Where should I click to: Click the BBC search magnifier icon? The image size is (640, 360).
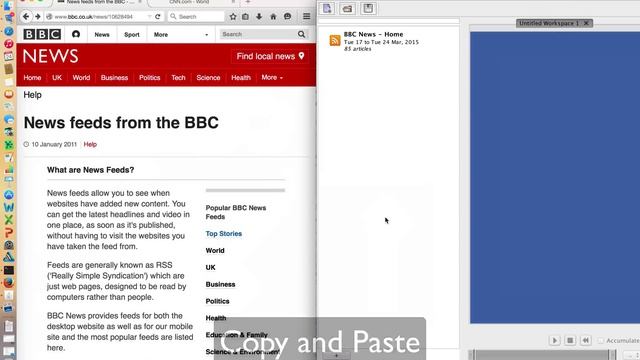coord(302,34)
